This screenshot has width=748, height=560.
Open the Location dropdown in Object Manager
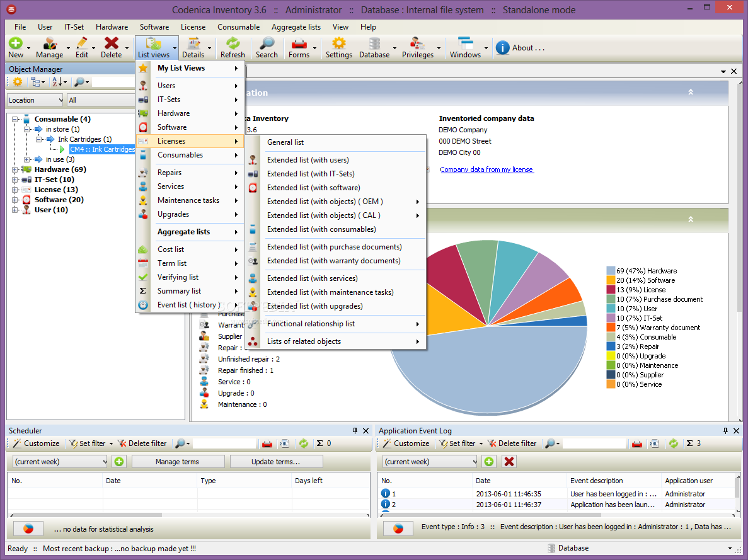[35, 100]
